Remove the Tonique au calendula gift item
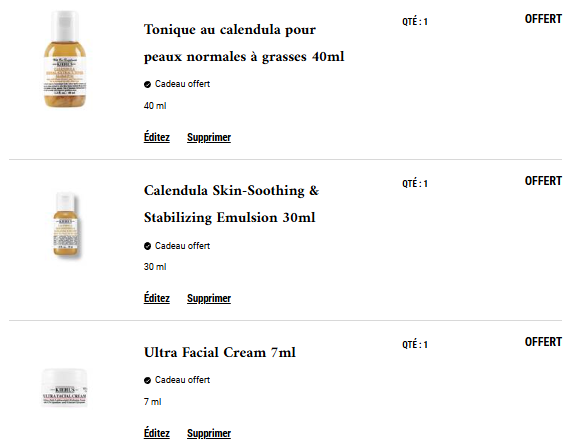 (209, 137)
